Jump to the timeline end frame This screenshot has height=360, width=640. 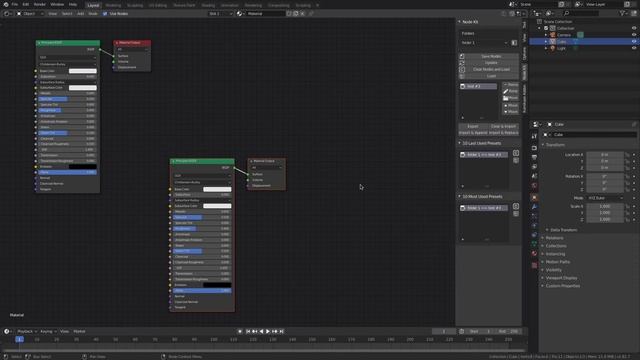281,331
